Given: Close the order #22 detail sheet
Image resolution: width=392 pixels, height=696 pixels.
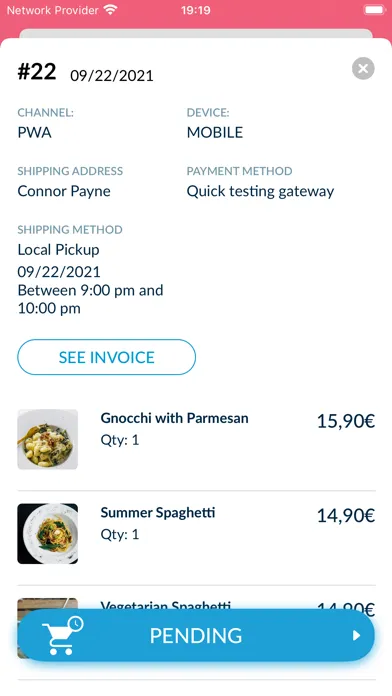Looking at the screenshot, I should tap(363, 69).
